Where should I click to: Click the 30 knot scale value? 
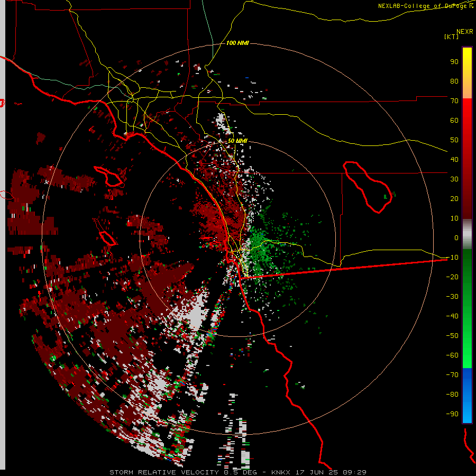[x=454, y=179]
